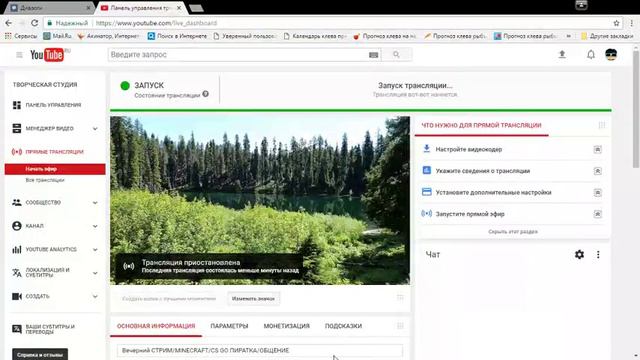
Task: Open the Mail.Ru bookmark
Action: pos(58,36)
